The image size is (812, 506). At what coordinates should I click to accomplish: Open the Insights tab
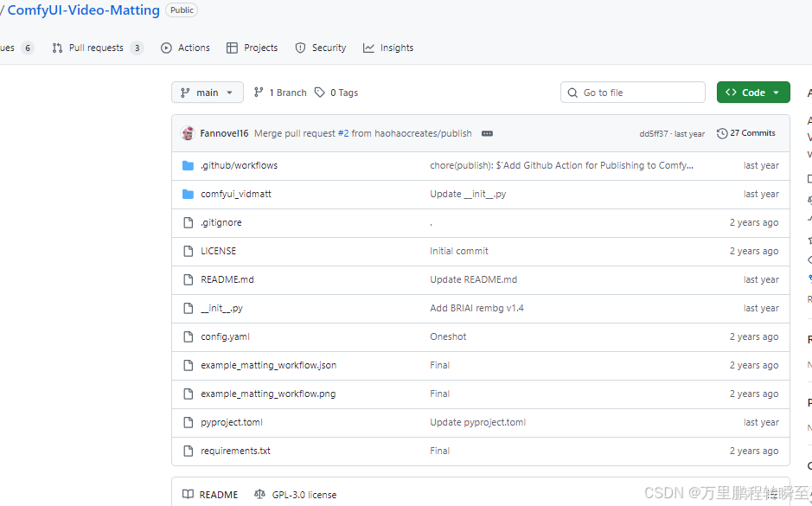(x=388, y=48)
